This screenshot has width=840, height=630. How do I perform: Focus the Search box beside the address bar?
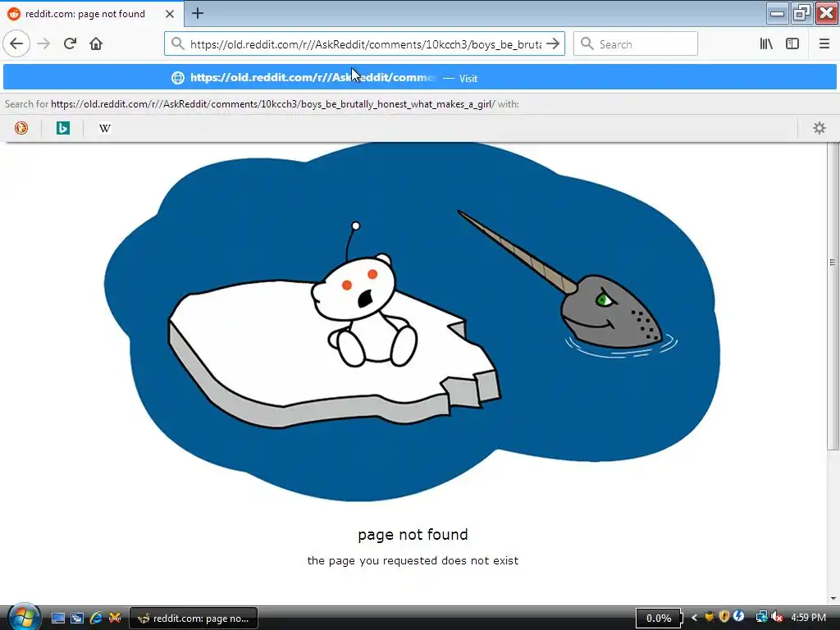636,44
